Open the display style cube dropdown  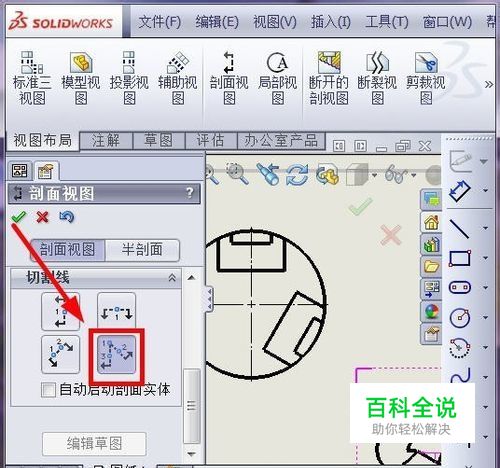pos(375,175)
